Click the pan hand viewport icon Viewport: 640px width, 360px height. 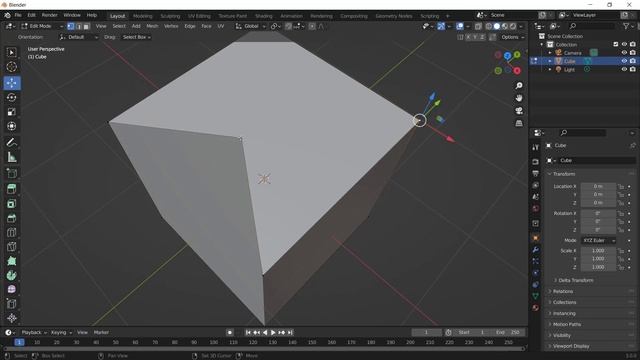pyautogui.click(x=519, y=98)
